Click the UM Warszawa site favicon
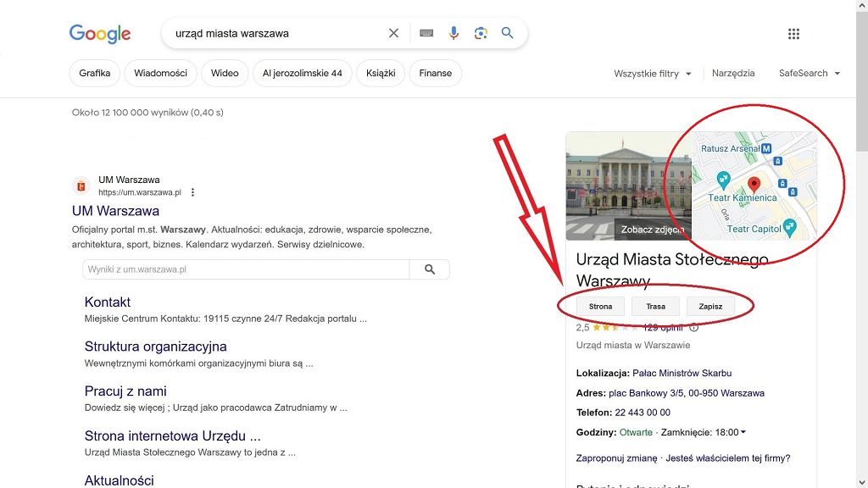 [x=81, y=186]
